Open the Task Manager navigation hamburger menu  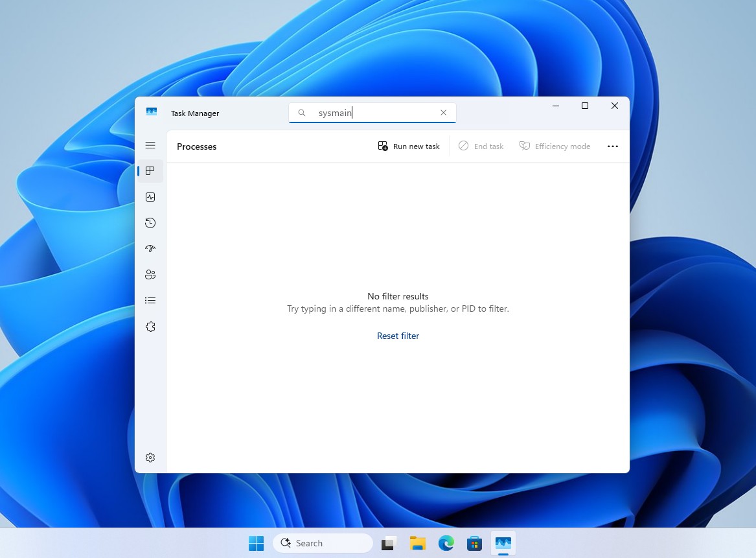(x=150, y=145)
